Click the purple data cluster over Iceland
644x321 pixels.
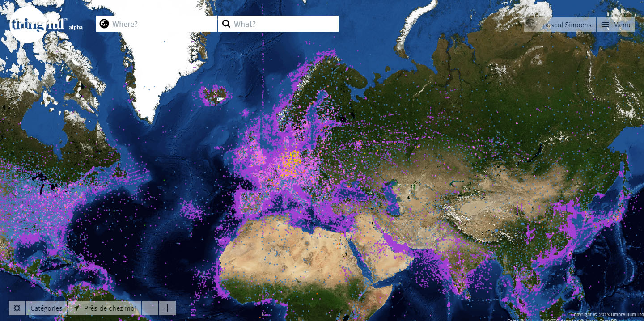click(214, 95)
